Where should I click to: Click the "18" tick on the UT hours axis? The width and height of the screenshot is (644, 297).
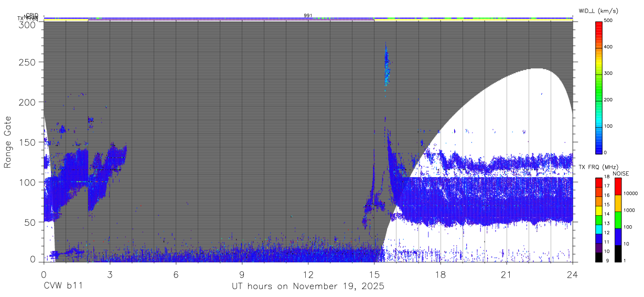click(x=440, y=274)
